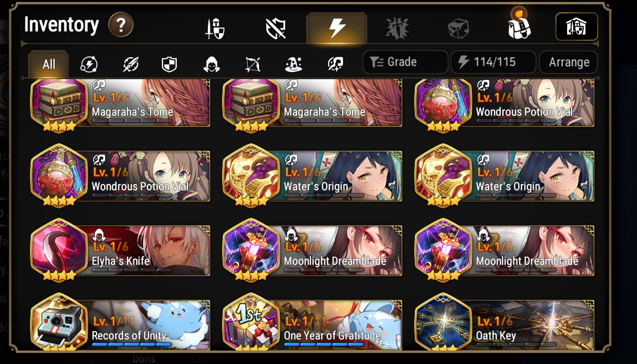Viewport: 637px width, 364px height.
Task: Filter artifacts by Ranger bow class
Action: [253, 64]
